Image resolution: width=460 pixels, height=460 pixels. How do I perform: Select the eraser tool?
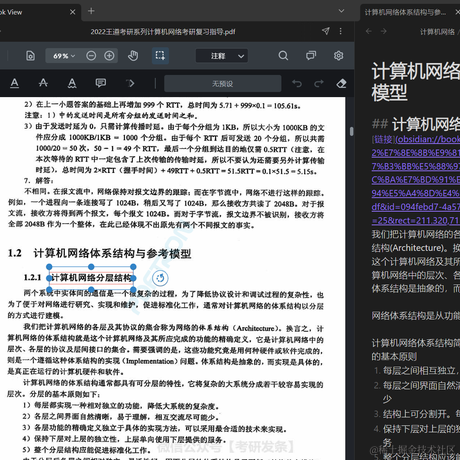[341, 83]
